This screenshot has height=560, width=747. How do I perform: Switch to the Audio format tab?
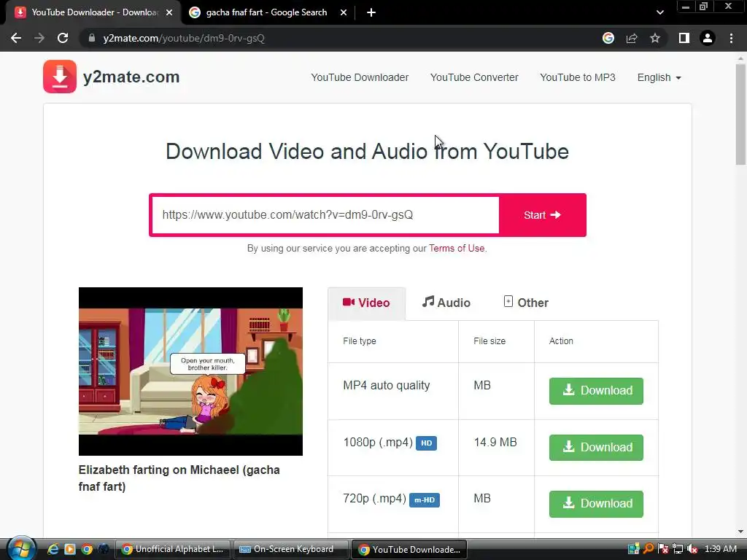[x=446, y=303]
